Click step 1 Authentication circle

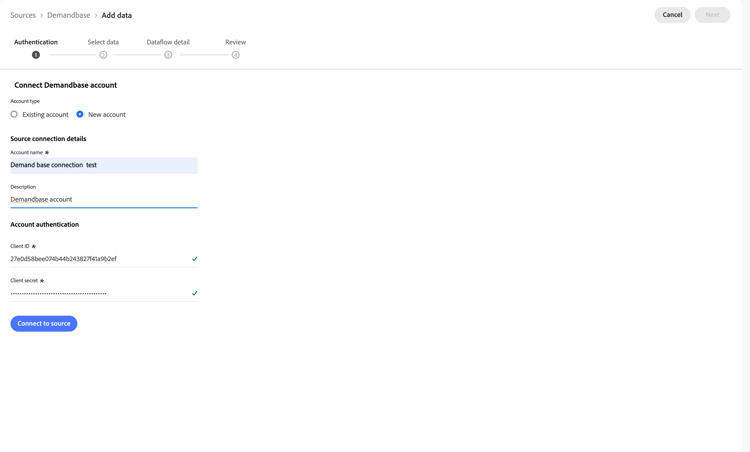tap(36, 55)
